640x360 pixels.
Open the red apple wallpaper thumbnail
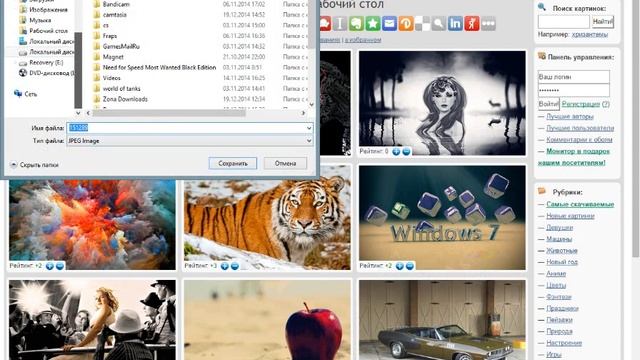[x=267, y=320]
